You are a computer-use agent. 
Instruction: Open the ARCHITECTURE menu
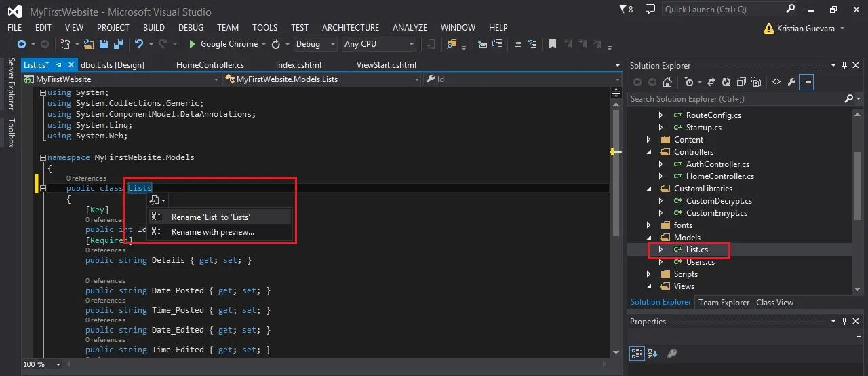coord(351,28)
